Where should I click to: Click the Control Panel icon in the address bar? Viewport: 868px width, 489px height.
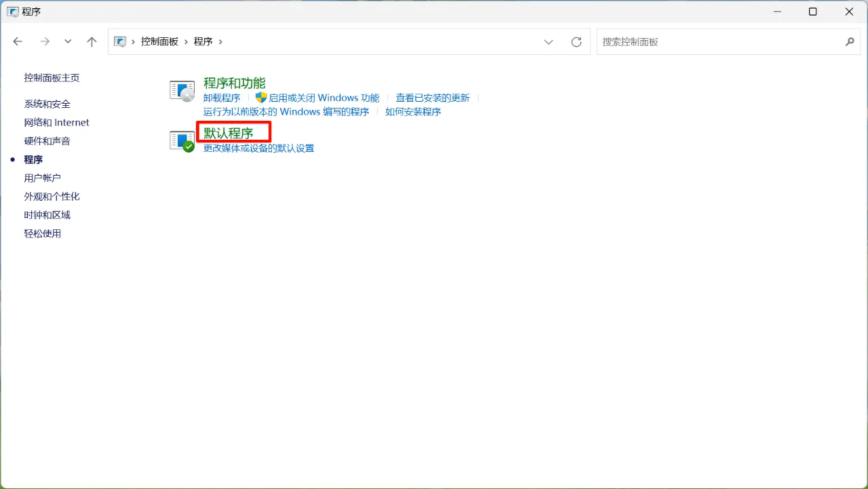click(x=120, y=41)
